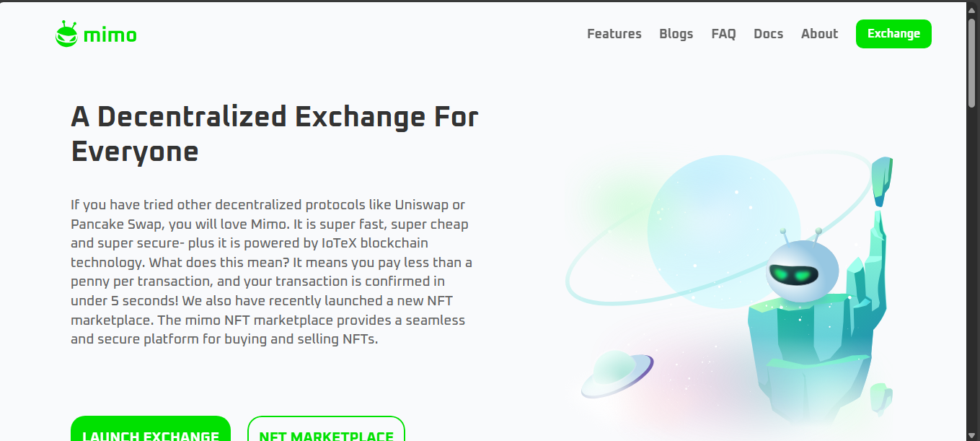Open the Features nav item
The height and width of the screenshot is (441, 980).
pos(614,34)
